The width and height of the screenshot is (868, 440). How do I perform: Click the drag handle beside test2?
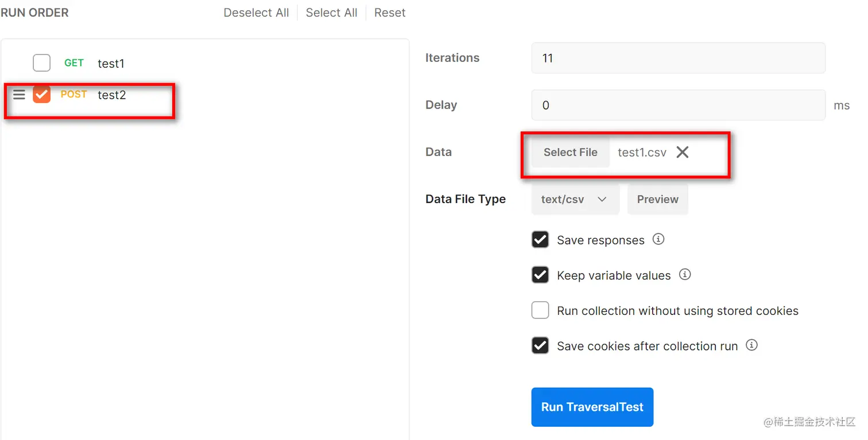click(x=19, y=95)
